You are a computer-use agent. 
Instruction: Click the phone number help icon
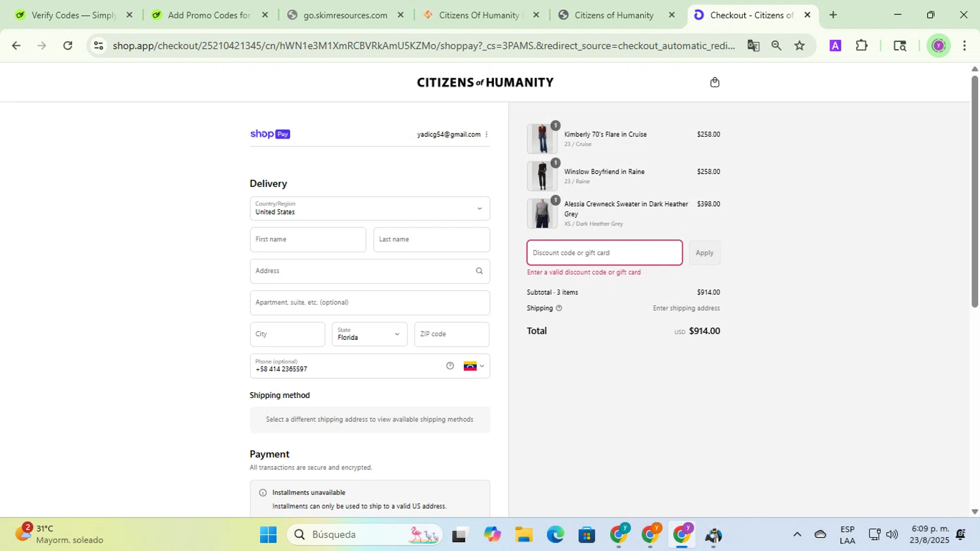point(450,366)
